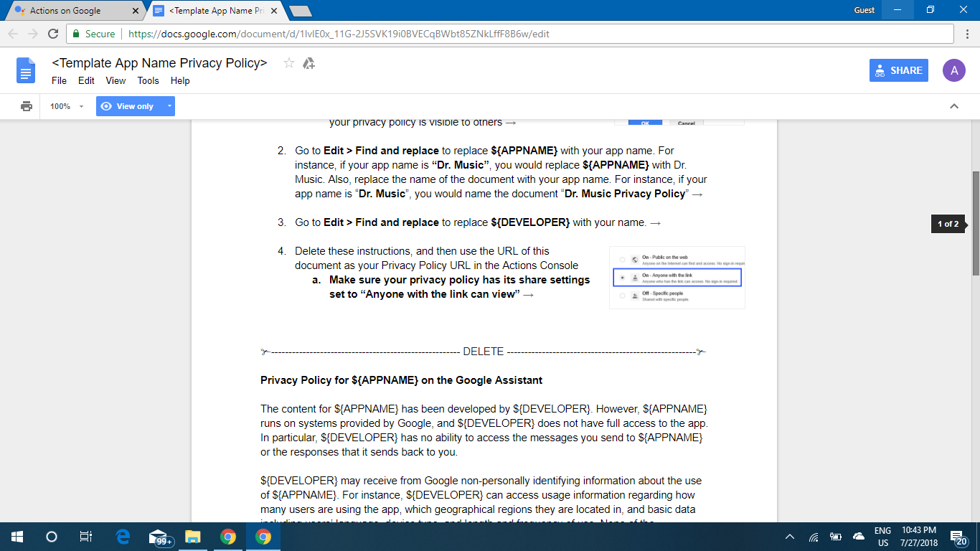Click the Guest profile button
This screenshot has width=980, height=551.
(864, 10)
